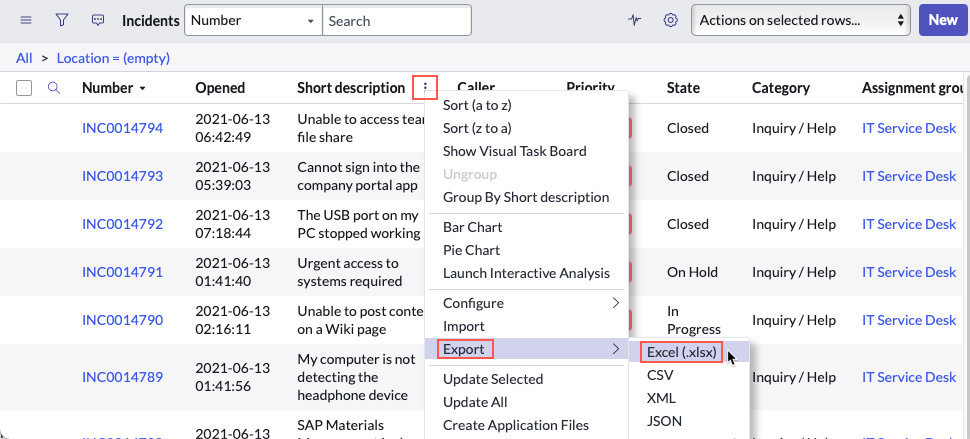Select Show Visual Task Board

[x=515, y=151]
